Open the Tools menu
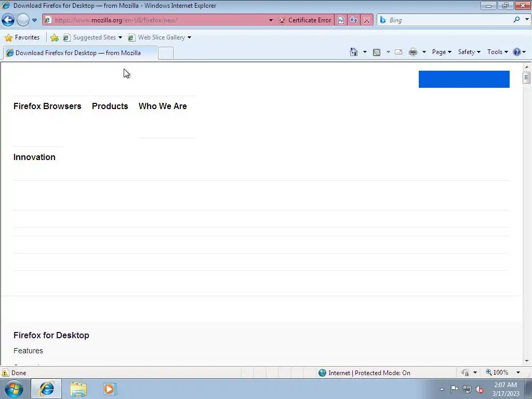This screenshot has height=399, width=532. click(497, 52)
